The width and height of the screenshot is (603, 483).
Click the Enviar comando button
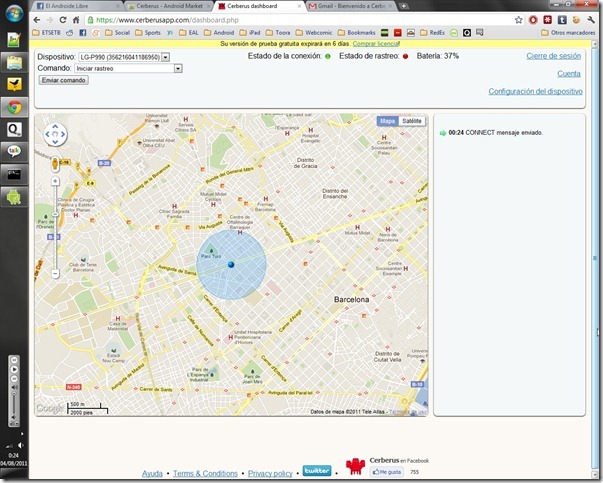(x=64, y=80)
